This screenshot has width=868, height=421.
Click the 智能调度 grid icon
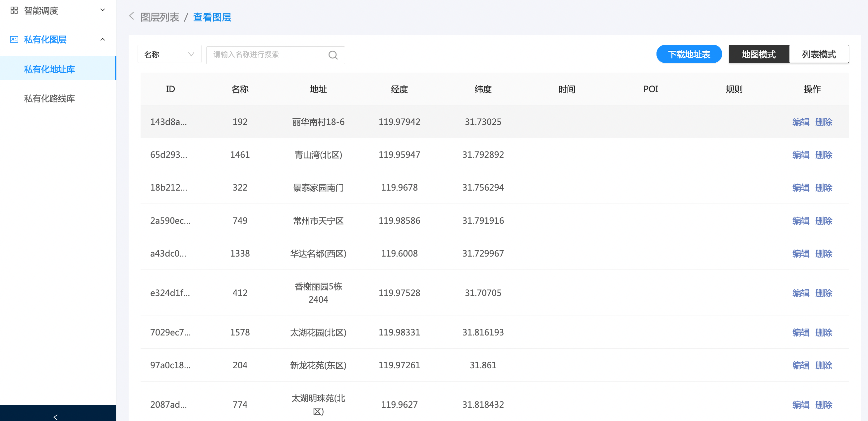pos(14,10)
